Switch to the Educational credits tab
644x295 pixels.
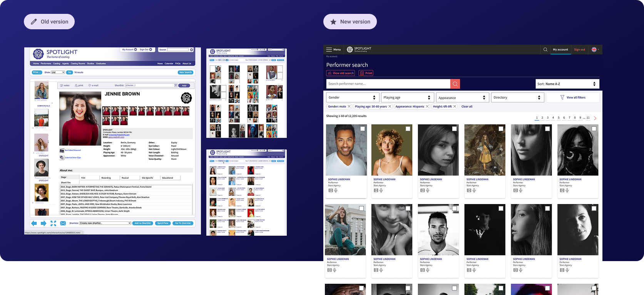171,178
